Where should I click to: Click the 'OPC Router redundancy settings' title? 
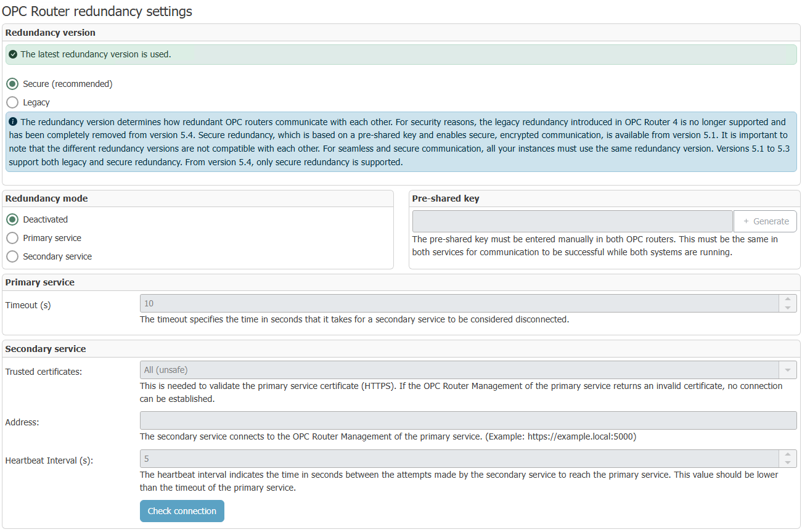coord(97,11)
